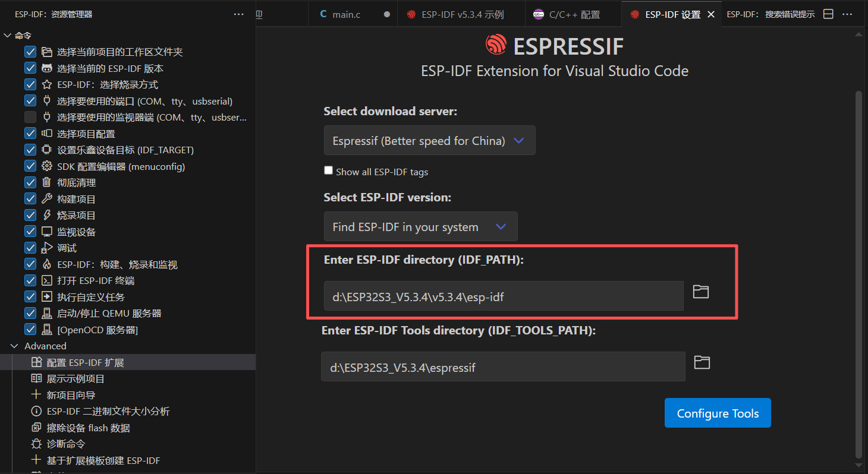Click the IDF_TOOLS_PATH directory input field
Screen dimensions: 868x474
tap(503, 366)
